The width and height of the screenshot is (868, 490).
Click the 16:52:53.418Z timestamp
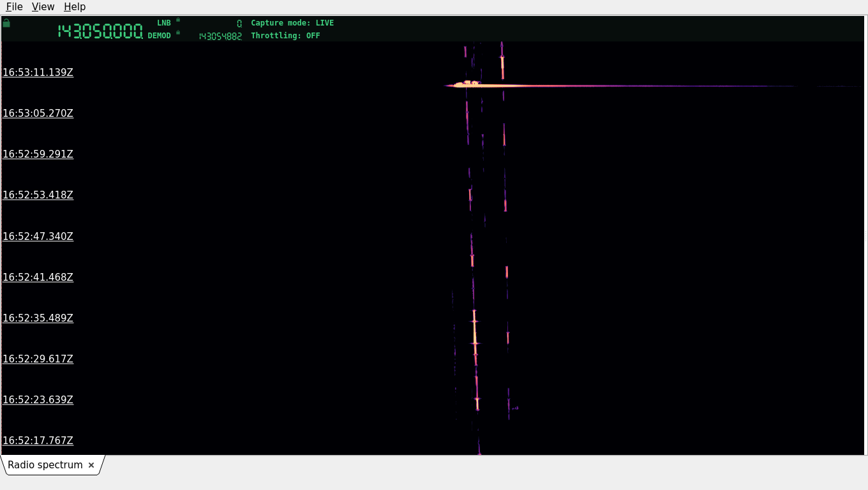pyautogui.click(x=38, y=195)
